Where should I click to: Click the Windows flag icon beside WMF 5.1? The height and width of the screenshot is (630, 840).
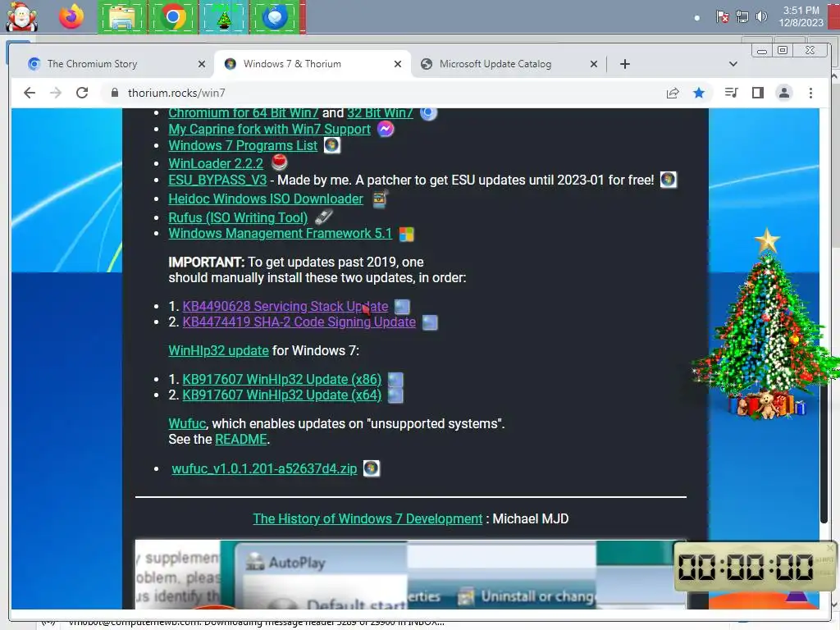point(407,234)
